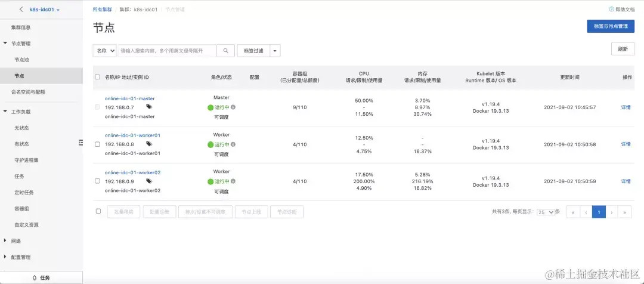The width and height of the screenshot is (644, 284).
Task: Click the 批量移除 button
Action: [123, 212]
